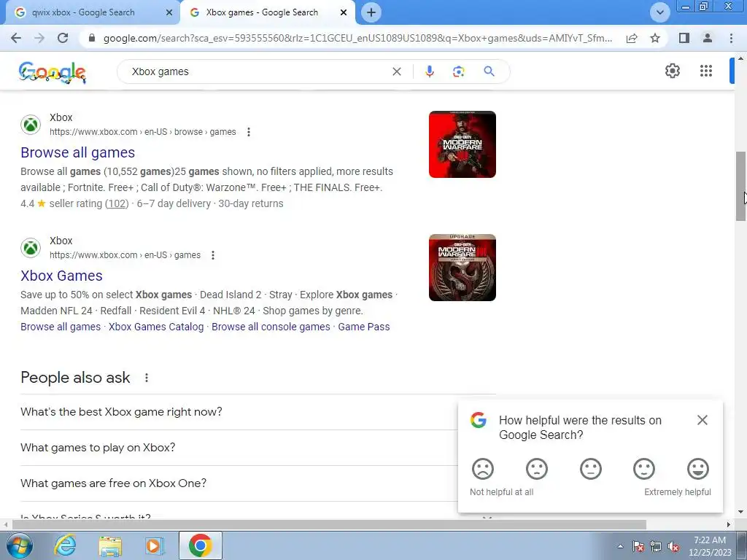Image resolution: width=747 pixels, height=560 pixels.
Task: Open the Modern Warfare Upgrade thumbnail
Action: coord(462,268)
